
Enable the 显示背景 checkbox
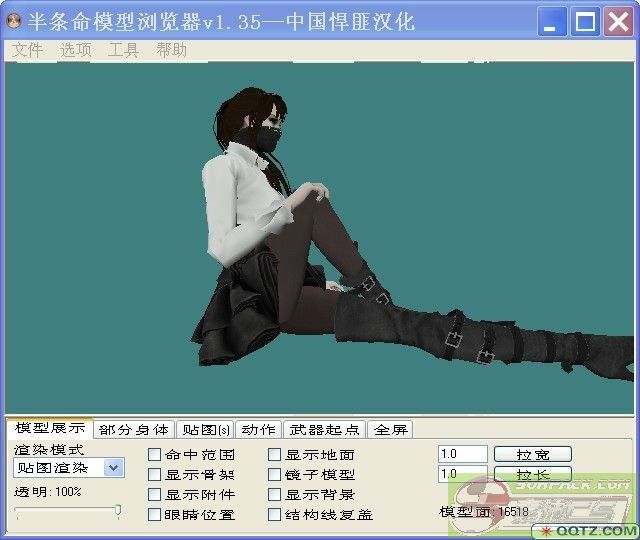[x=274, y=494]
